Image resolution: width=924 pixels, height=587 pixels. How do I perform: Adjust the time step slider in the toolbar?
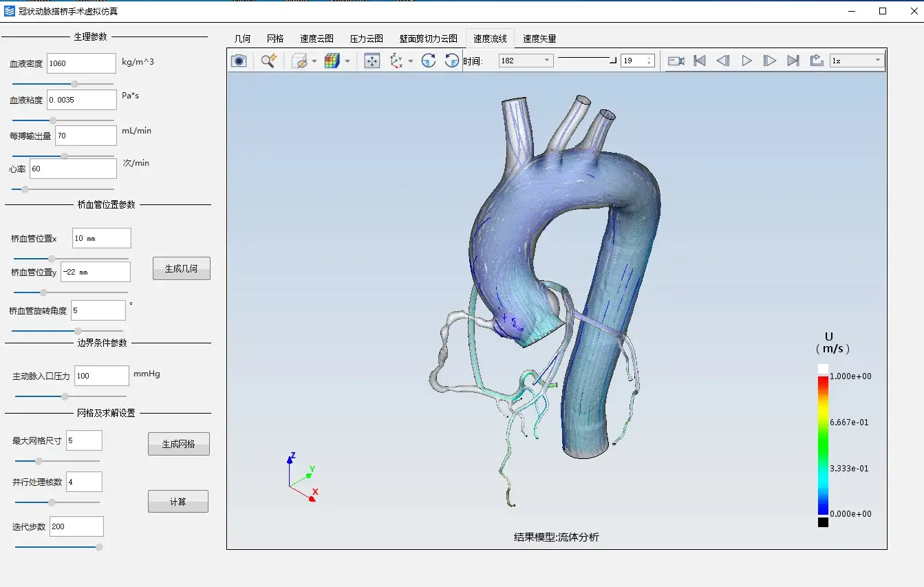pyautogui.click(x=587, y=61)
